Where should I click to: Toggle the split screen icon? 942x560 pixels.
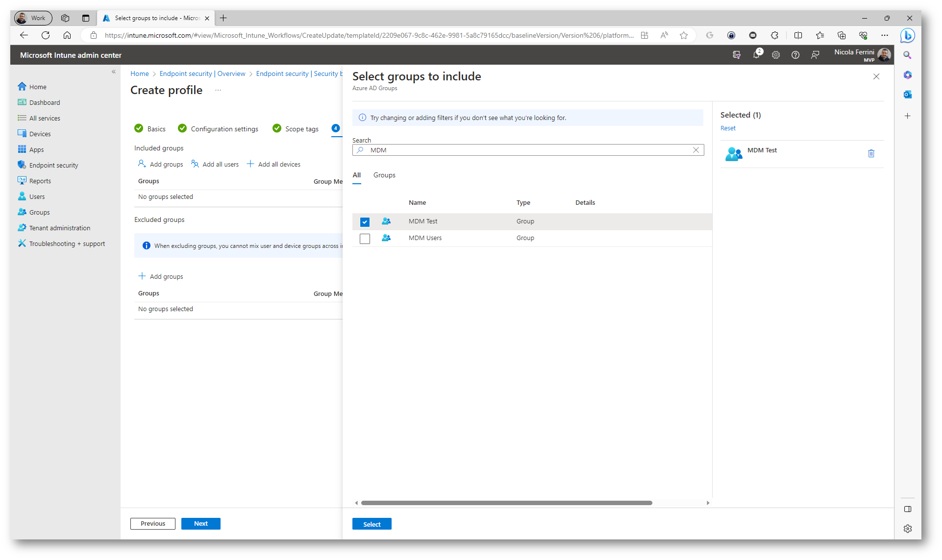[x=798, y=35]
